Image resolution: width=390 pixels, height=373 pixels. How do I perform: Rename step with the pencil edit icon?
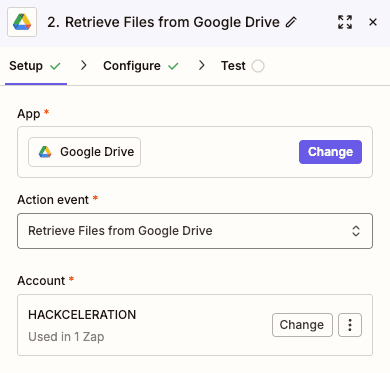[x=291, y=22]
